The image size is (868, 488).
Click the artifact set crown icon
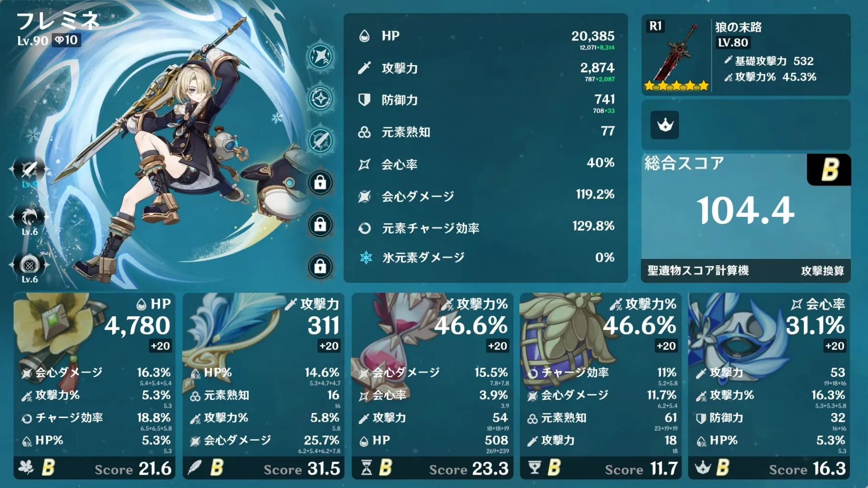[665, 125]
